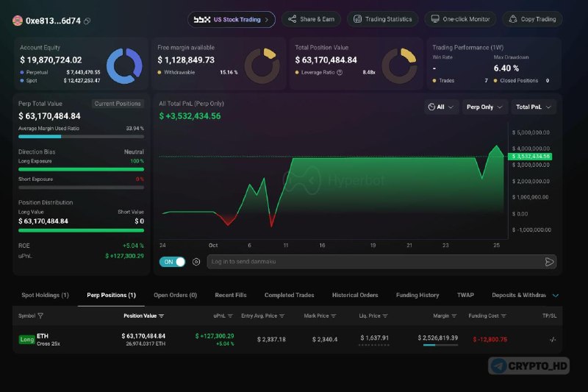The height and width of the screenshot is (392, 588).
Task: Sort by Entry Avg. Price column
Action: (282, 316)
